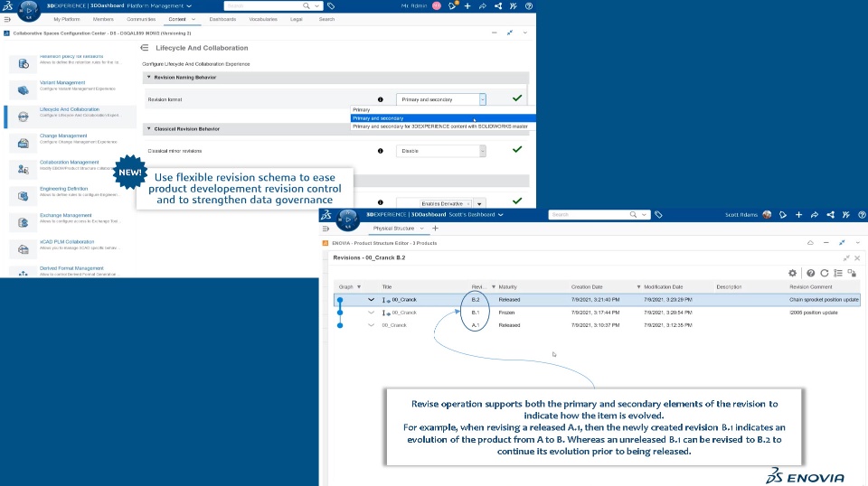Image resolution: width=868 pixels, height=486 pixels.
Task: Open the tools icon in Platform Management bar
Action: tap(514, 6)
